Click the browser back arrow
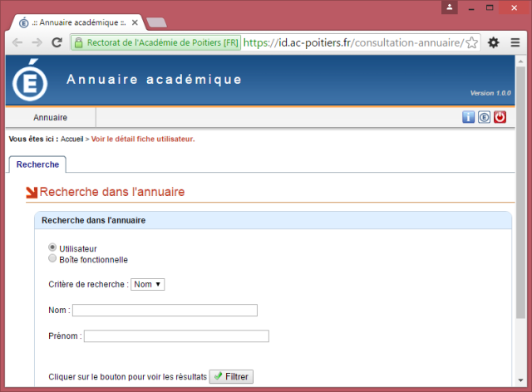532x392 pixels. point(17,42)
